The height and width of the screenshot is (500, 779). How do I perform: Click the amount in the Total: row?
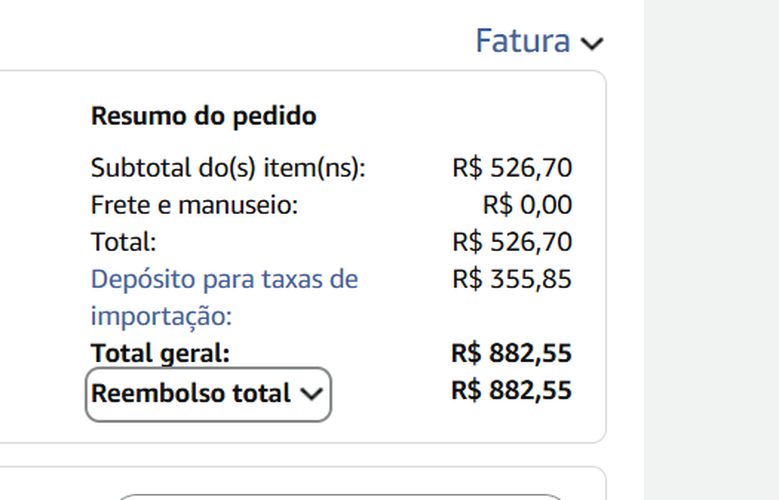(512, 242)
